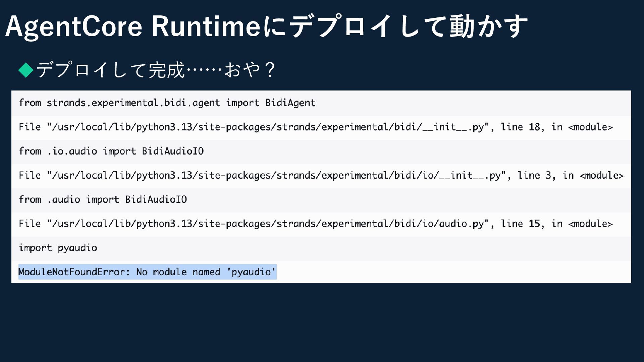Click 'File' word in the audio.py row
Image resolution: width=644 pixels, height=362 pixels.
pos(30,224)
